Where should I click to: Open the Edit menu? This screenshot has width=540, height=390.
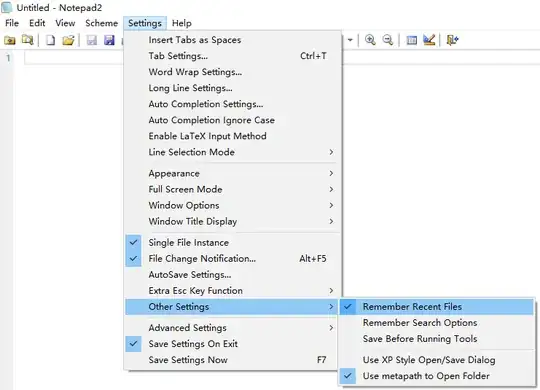click(x=37, y=23)
